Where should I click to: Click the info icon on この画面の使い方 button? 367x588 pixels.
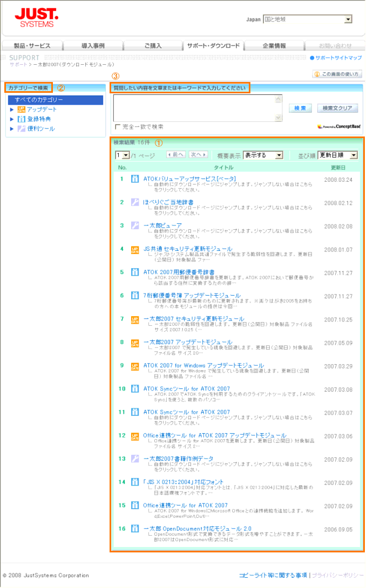click(x=317, y=74)
